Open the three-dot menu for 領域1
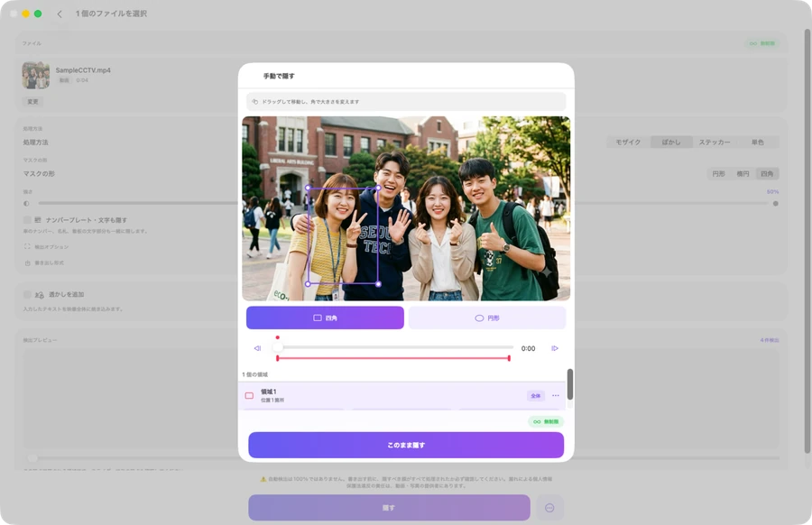Viewport: 812px width, 525px height. click(556, 396)
